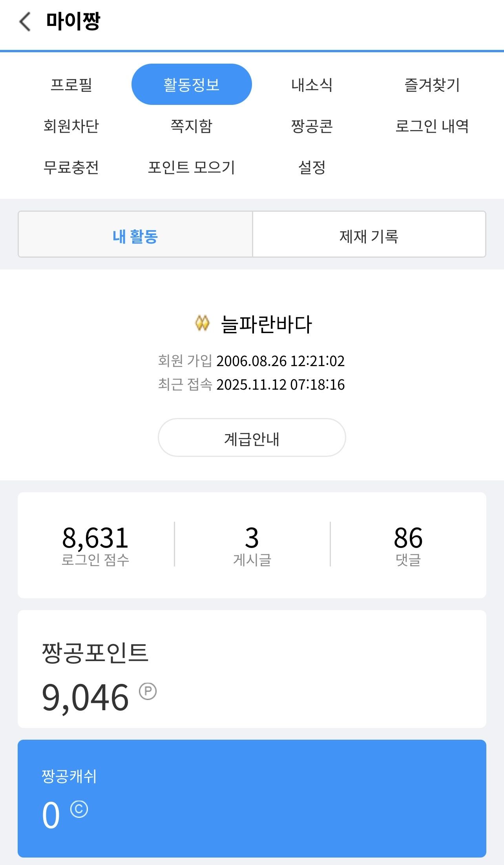This screenshot has height=865, width=504.
Task: Open 즐겨찾기 menu item
Action: click(x=432, y=84)
